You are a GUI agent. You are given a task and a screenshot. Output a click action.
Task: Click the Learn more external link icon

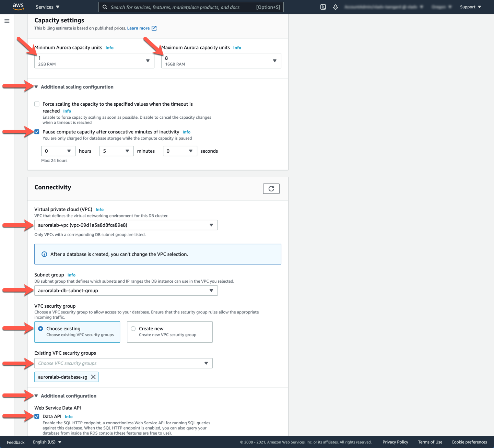154,28
